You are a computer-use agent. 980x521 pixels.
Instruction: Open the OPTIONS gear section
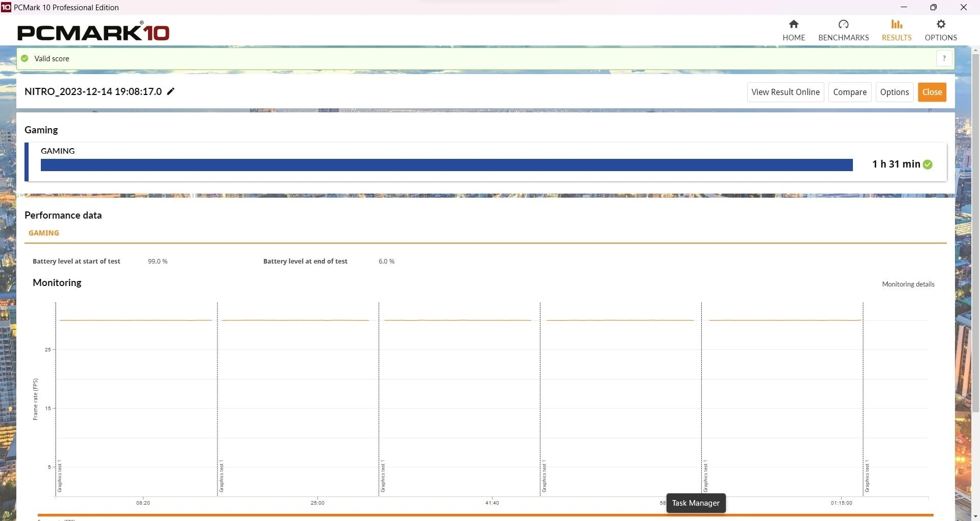[x=941, y=31]
